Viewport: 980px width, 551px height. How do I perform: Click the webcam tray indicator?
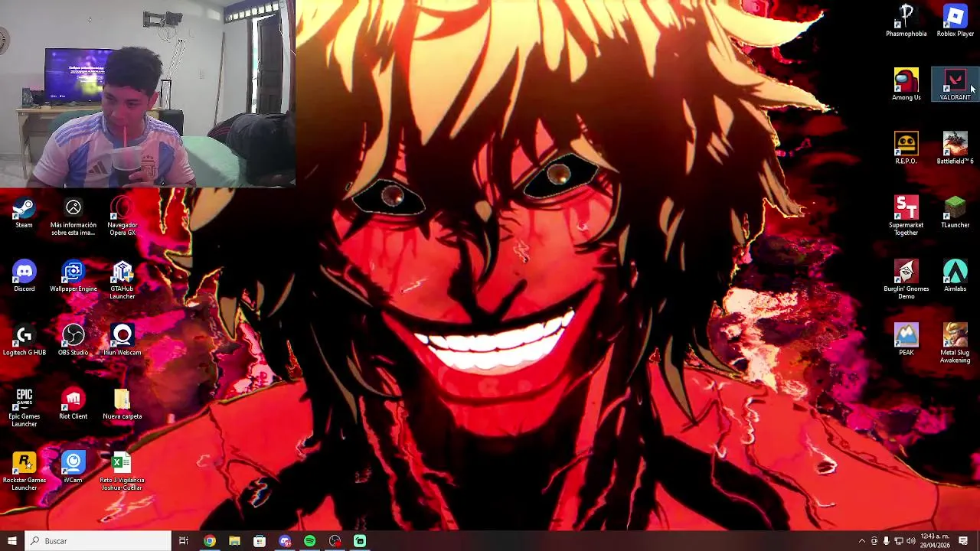[x=874, y=541]
